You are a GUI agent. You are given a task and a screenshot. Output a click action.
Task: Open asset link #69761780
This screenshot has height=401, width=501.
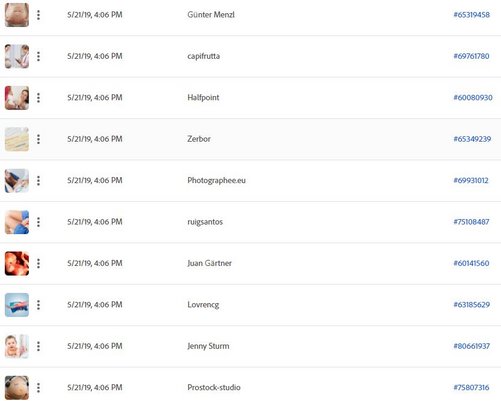(471, 56)
